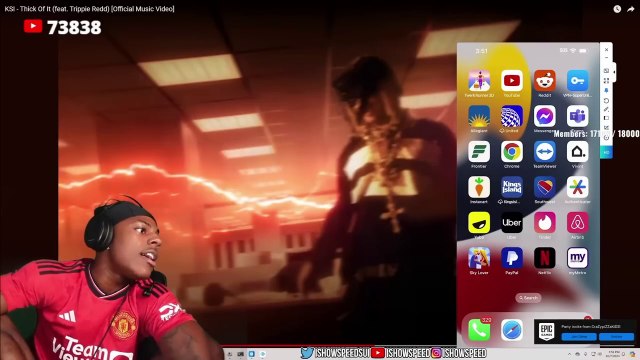Open the colorful star Authenticator app

[577, 187]
